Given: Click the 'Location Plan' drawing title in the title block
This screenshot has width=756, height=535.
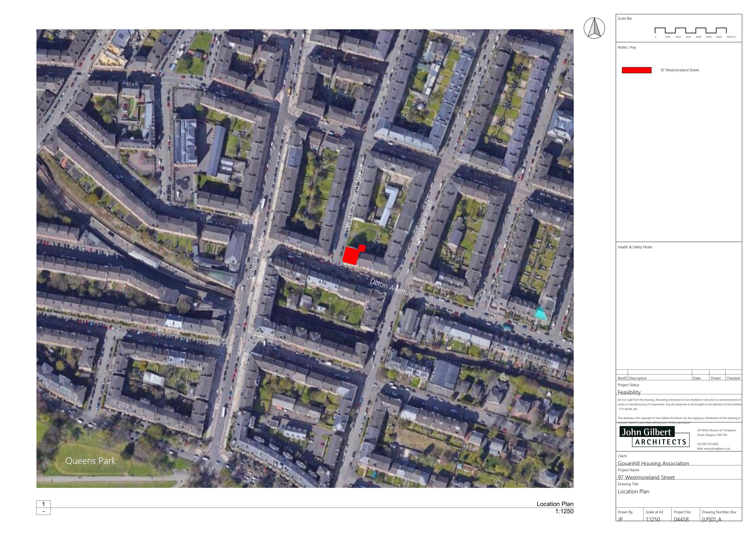Looking at the screenshot, I should point(633,492).
